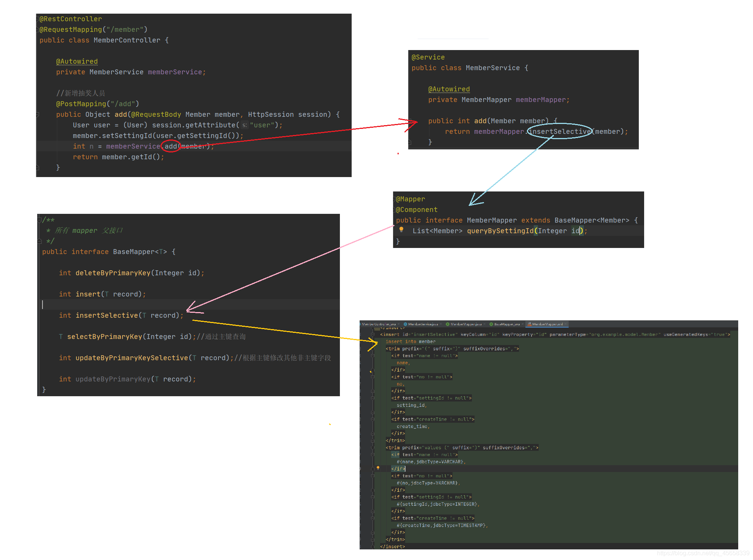Fold the if block before #{no,jdbcType=VARCHAR}
Viewport: 753px width, 560px height.
(x=373, y=476)
